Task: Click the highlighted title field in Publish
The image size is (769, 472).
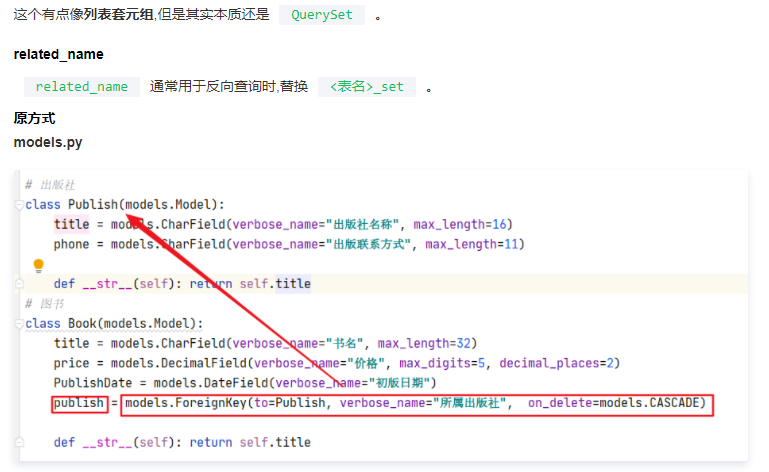Action: 72,224
